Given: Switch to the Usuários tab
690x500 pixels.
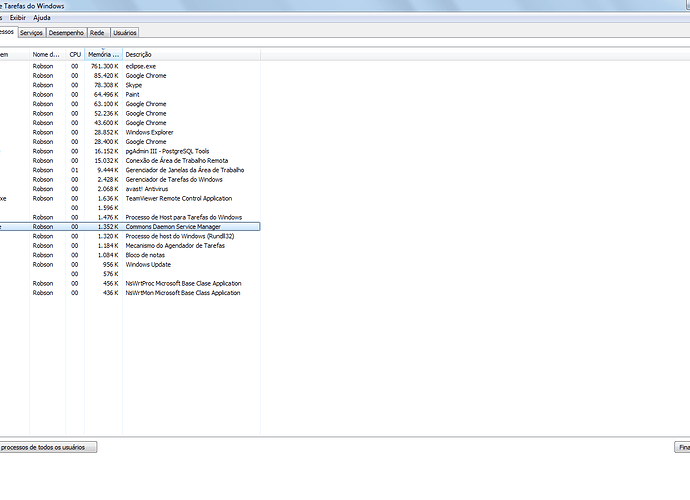Looking at the screenshot, I should 125,33.
